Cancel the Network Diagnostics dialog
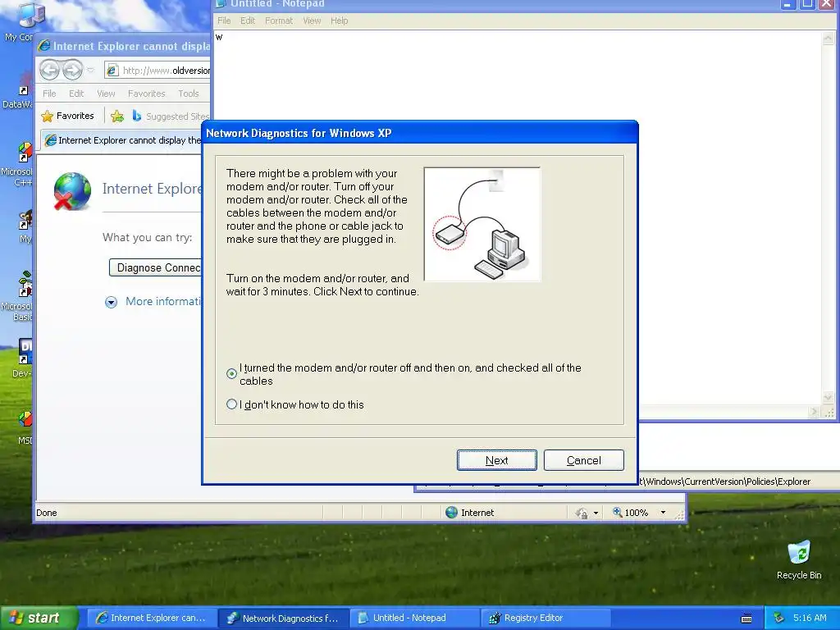The width and height of the screenshot is (840, 630). click(x=583, y=460)
